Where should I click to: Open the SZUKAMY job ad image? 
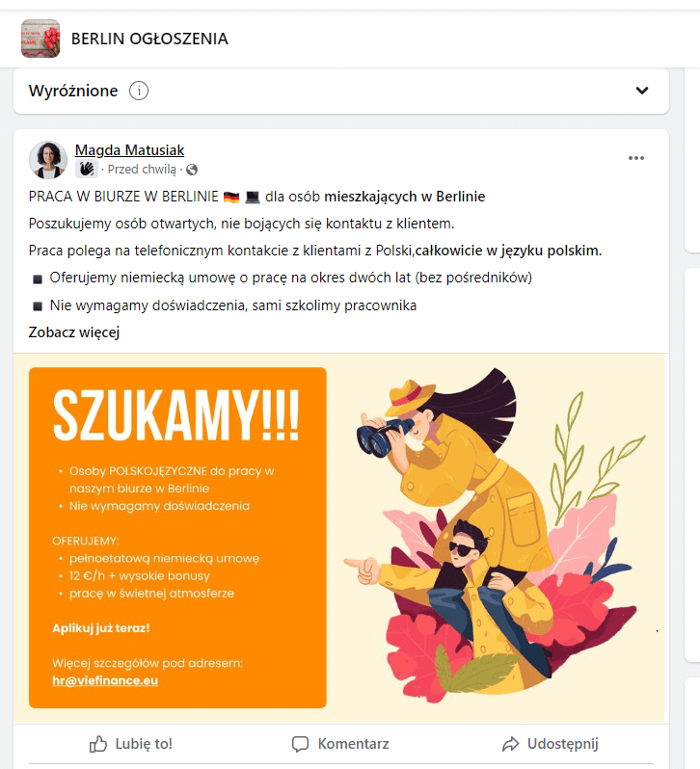pyautogui.click(x=339, y=538)
